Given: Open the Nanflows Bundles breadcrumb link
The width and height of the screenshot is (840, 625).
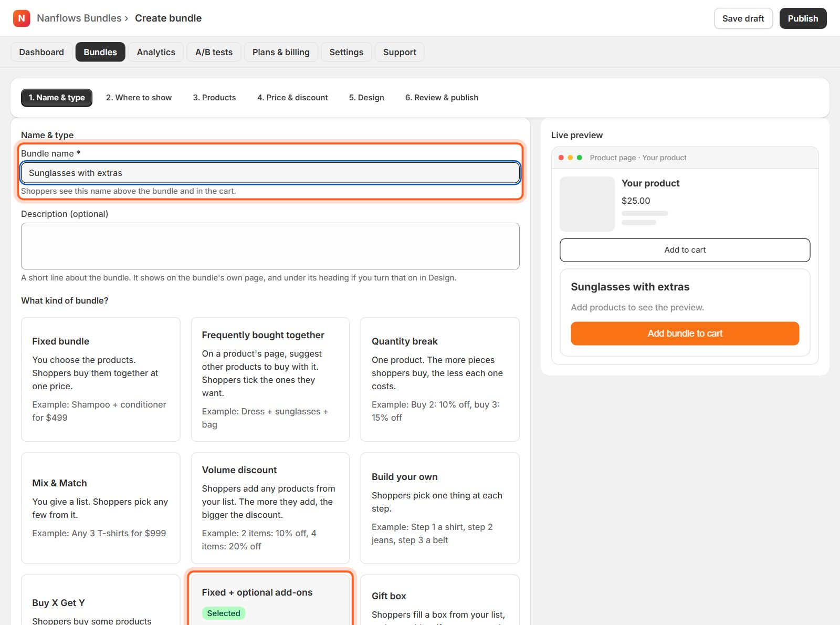Looking at the screenshot, I should [x=79, y=18].
